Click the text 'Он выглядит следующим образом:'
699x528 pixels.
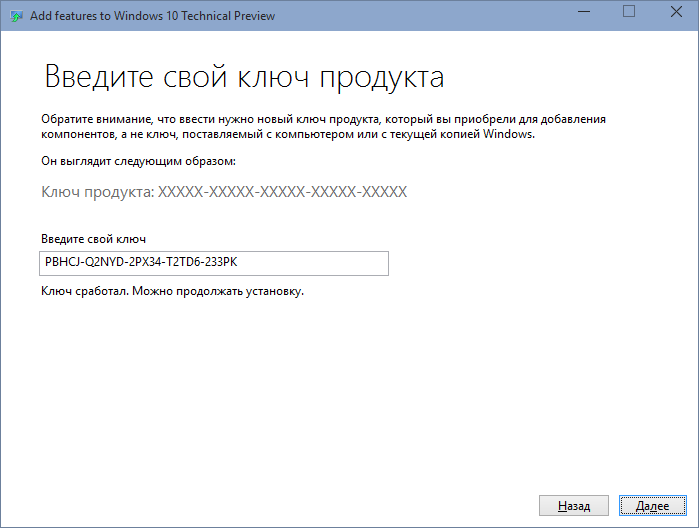pos(139,161)
